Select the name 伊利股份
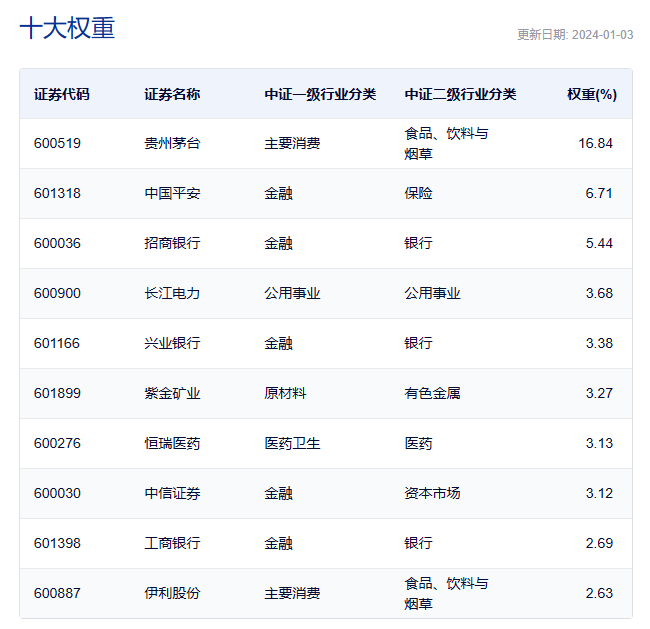Screen dimensions: 650x629 point(172,593)
